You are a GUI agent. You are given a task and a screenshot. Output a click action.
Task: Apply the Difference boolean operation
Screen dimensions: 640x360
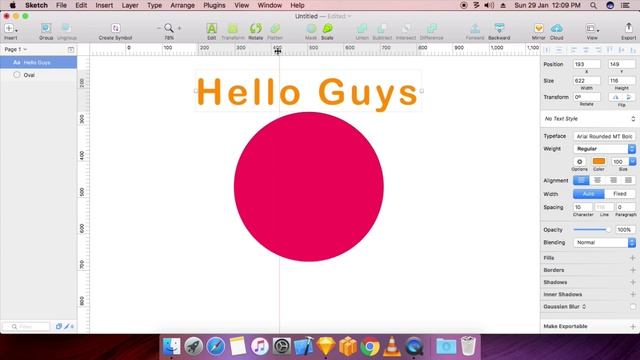431,28
